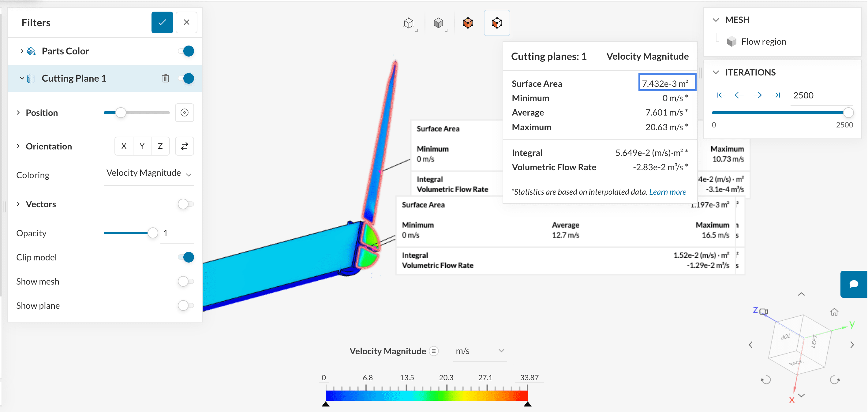Select Flow region in mesh tree

point(764,42)
